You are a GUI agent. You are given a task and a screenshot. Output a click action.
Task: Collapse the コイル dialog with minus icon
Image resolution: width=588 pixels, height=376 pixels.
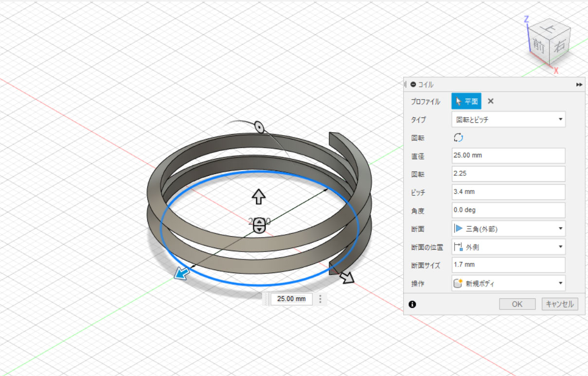point(413,85)
